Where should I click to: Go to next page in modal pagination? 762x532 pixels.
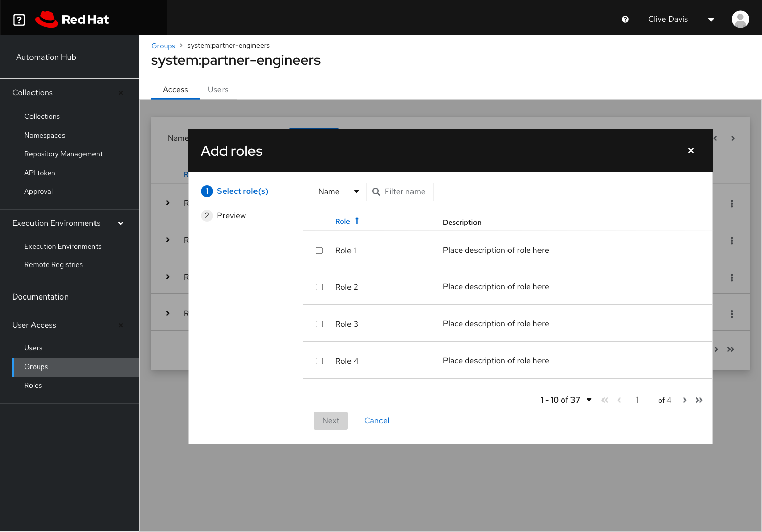click(685, 400)
